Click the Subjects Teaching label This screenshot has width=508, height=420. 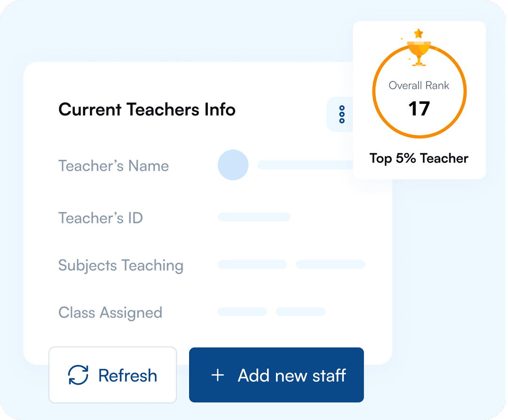coord(121,265)
